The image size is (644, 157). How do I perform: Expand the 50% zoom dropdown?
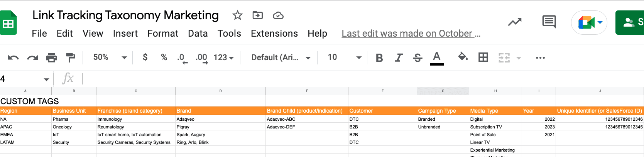[110, 57]
